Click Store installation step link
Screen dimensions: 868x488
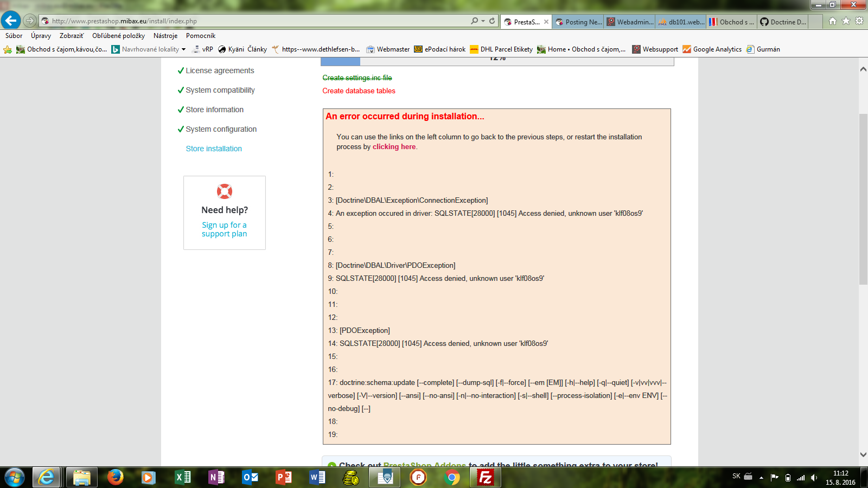tap(214, 149)
